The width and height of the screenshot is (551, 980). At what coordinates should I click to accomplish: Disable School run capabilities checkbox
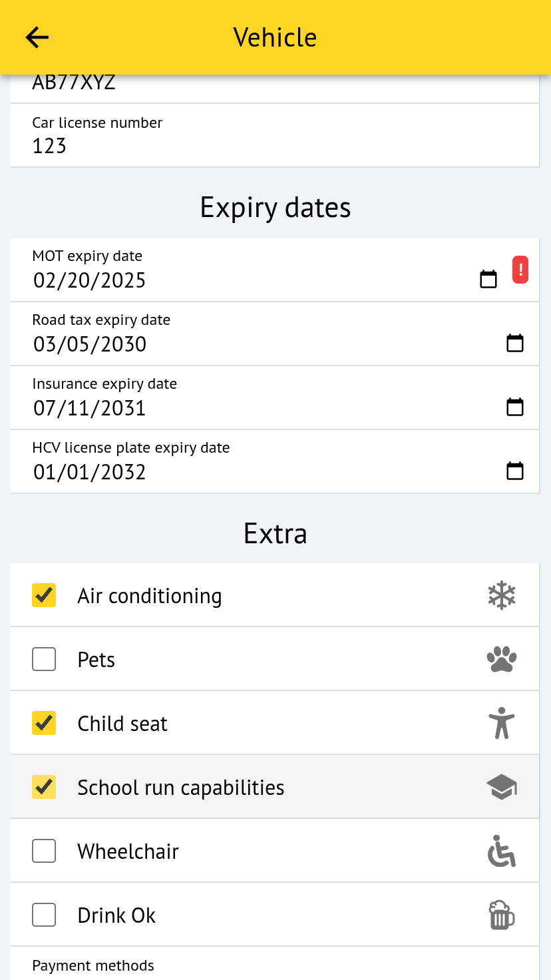(x=44, y=787)
